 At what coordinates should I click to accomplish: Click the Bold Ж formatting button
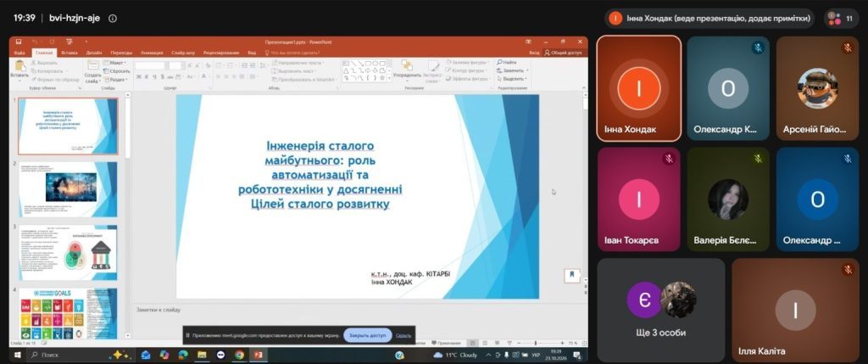(x=138, y=76)
